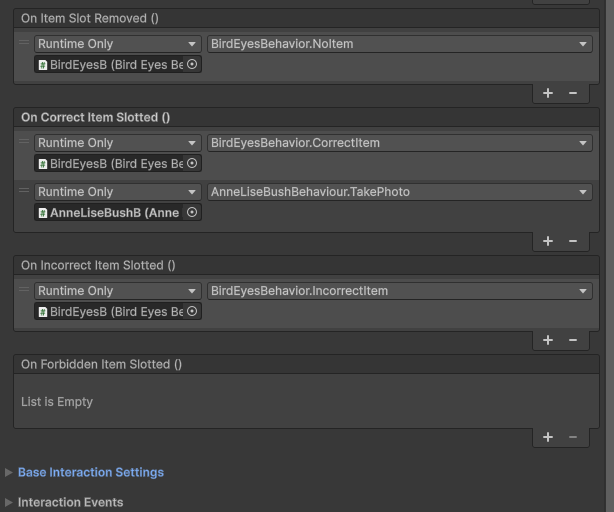The height and width of the screenshot is (512, 614).
Task: Open Runtime Only dropdown for NoItem listener
Action: (117, 44)
